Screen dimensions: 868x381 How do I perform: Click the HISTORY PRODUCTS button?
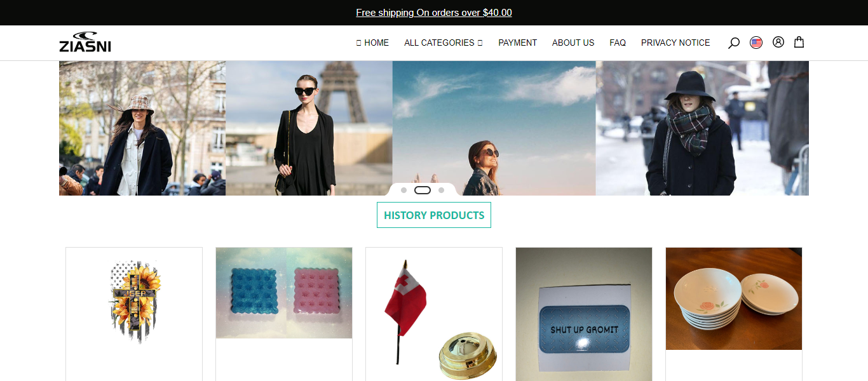[x=434, y=215]
